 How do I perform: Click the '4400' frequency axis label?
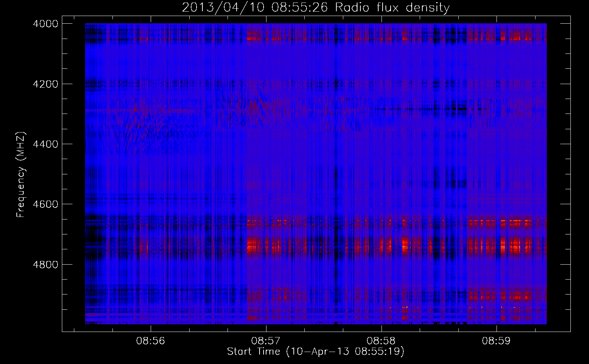point(46,144)
